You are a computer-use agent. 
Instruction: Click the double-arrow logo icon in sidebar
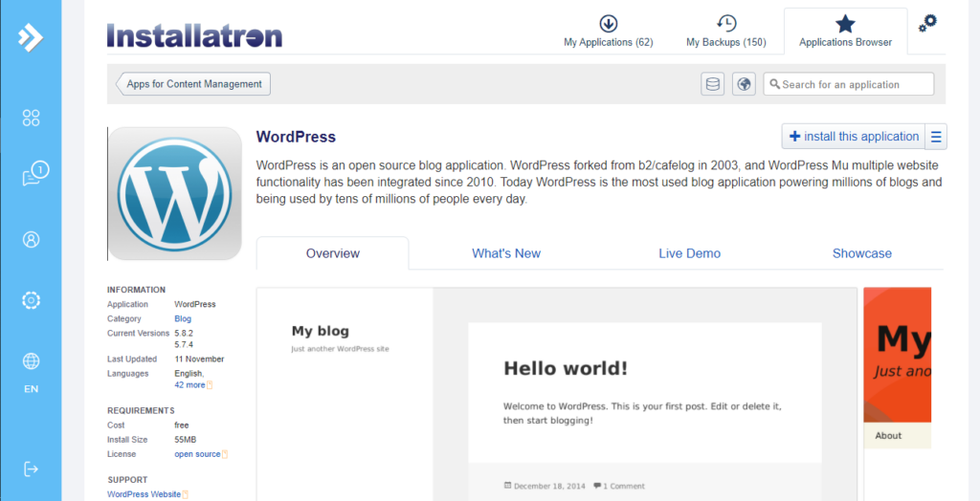point(31,37)
